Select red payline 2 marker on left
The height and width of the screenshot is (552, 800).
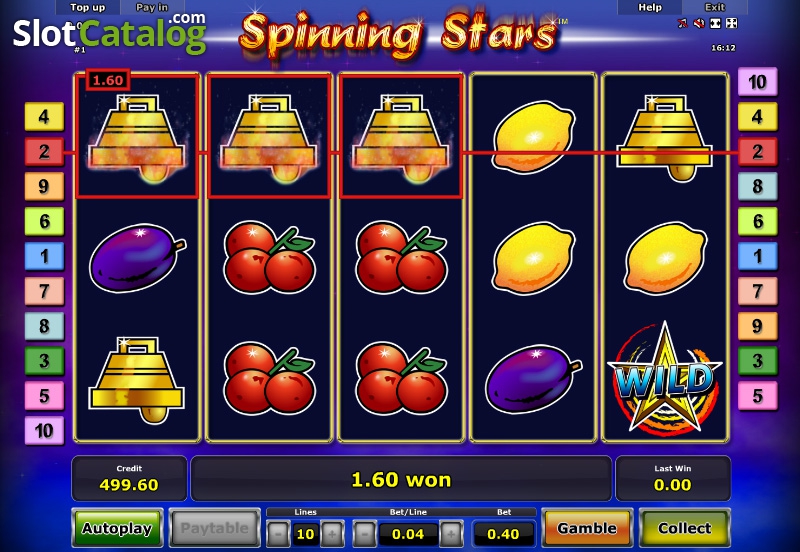[44, 152]
